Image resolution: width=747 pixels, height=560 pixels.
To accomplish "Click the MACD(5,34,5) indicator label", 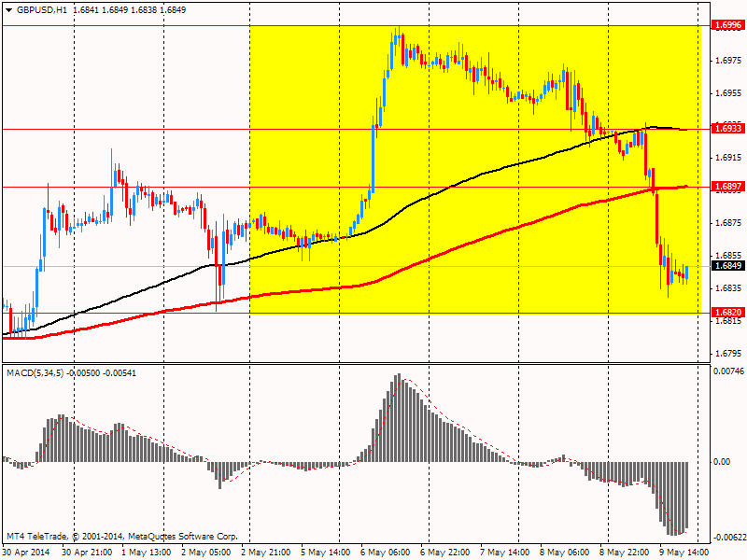I will point(36,373).
